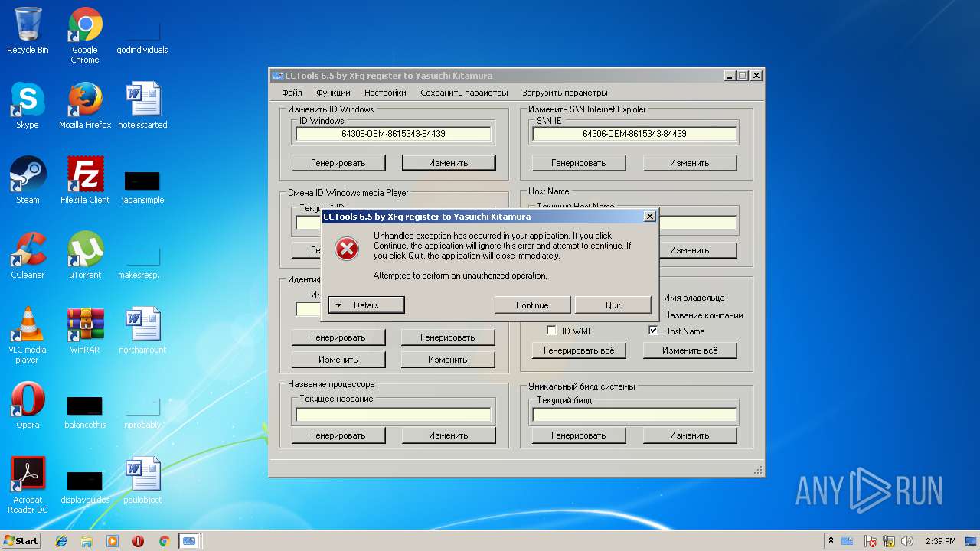Select the VLC media player icon
Image resolution: width=980 pixels, height=551 pixels.
tap(28, 335)
